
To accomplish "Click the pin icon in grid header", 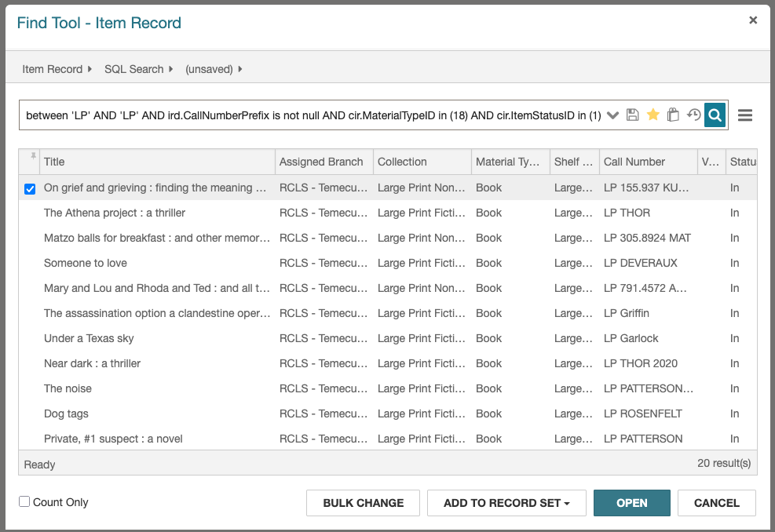I will [32, 158].
